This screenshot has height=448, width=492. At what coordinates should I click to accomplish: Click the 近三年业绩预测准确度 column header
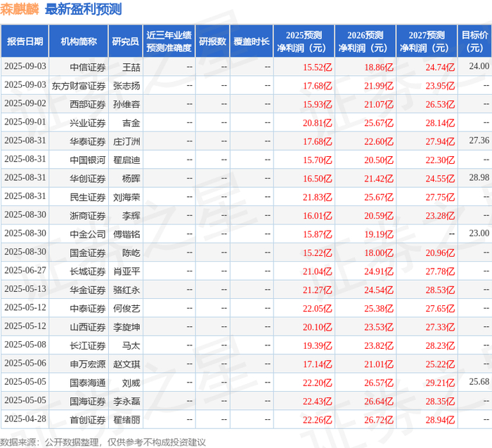click(x=169, y=41)
